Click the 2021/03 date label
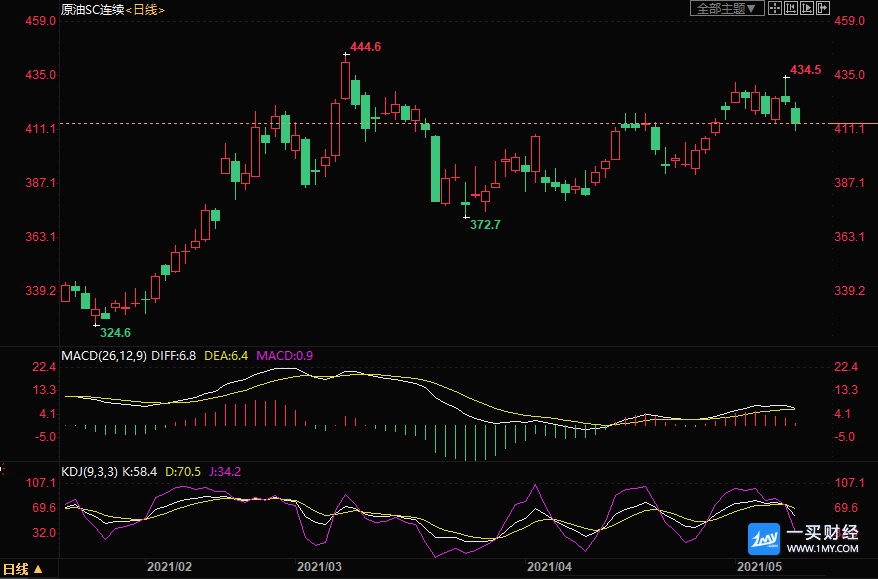This screenshot has height=579, width=878. [x=319, y=567]
